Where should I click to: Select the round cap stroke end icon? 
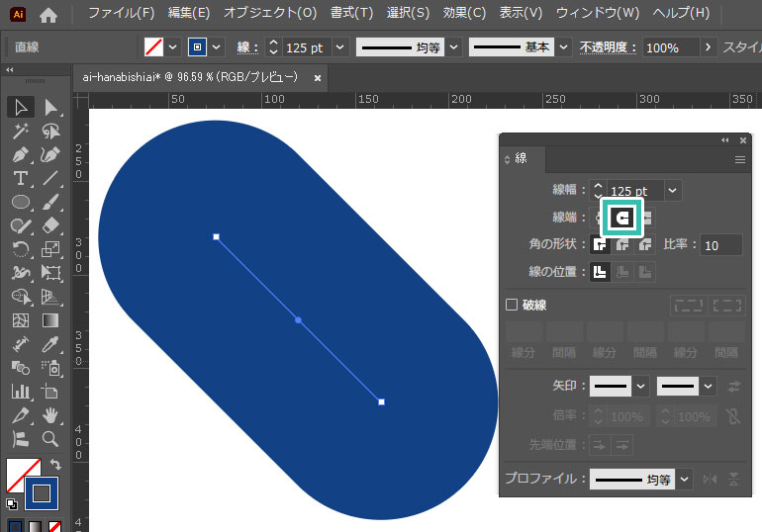point(622,217)
